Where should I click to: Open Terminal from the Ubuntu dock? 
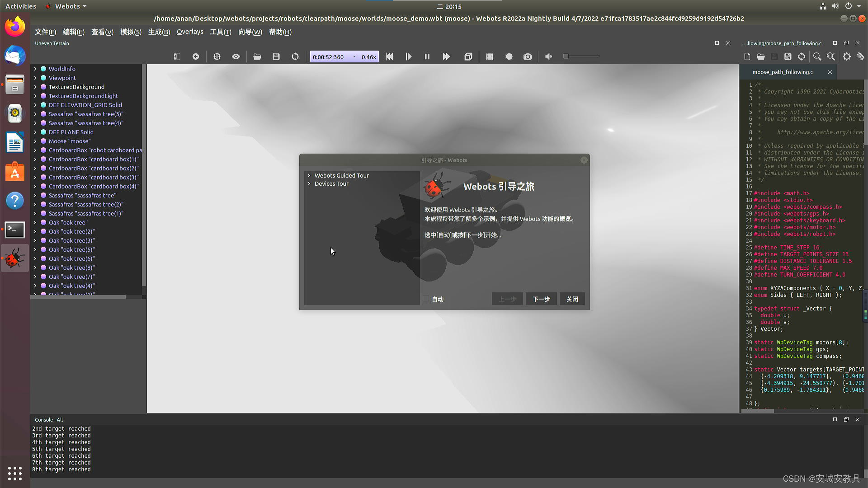15,230
